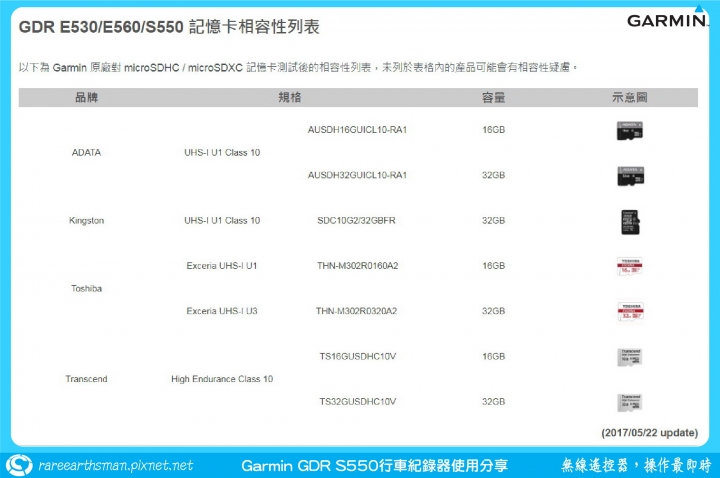Click the Toshiba 16GB card image
Viewport: 720px width, 478px height.
pos(630,266)
